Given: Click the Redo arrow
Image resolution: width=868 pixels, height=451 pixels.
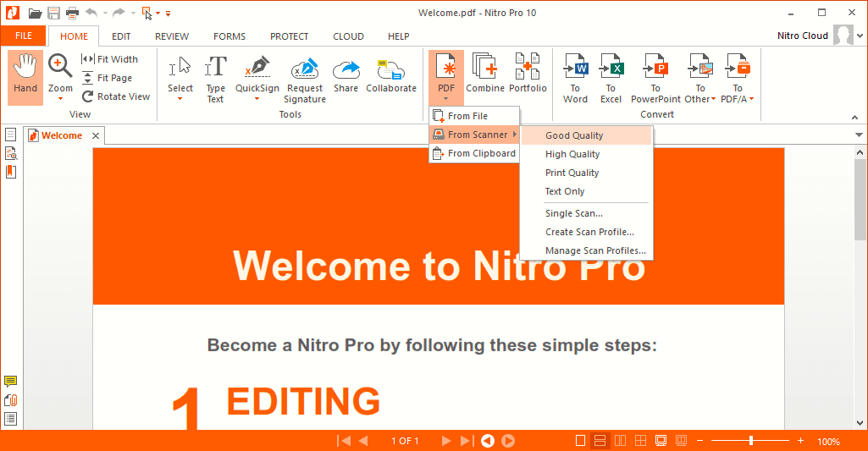Looking at the screenshot, I should tap(119, 12).
